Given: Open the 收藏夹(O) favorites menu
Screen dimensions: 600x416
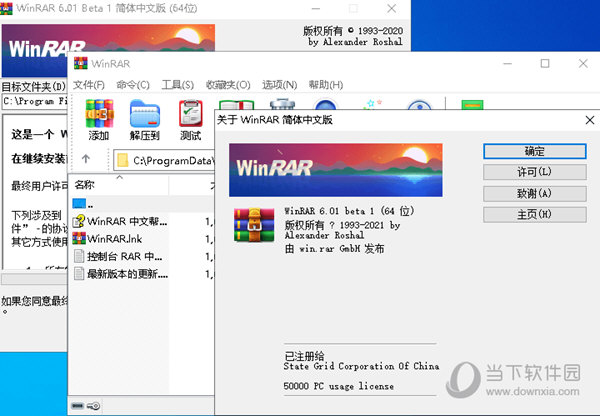Looking at the screenshot, I should [x=228, y=85].
